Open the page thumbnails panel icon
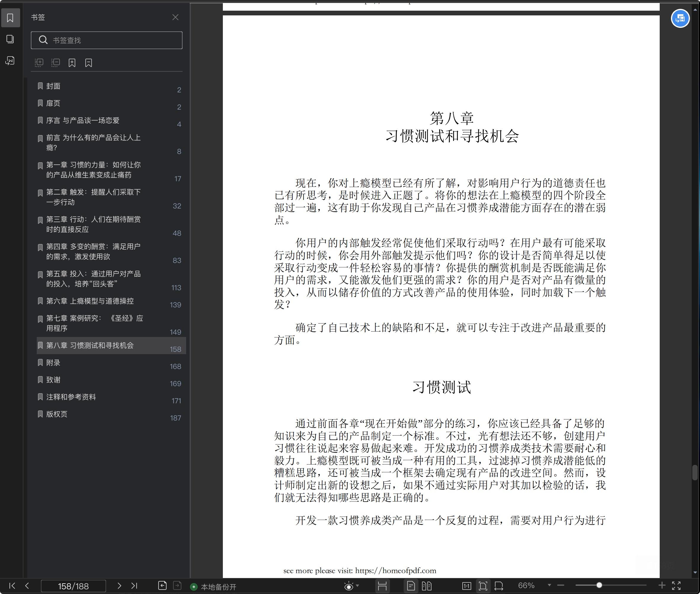Screen dimensions: 700x594 (10, 39)
